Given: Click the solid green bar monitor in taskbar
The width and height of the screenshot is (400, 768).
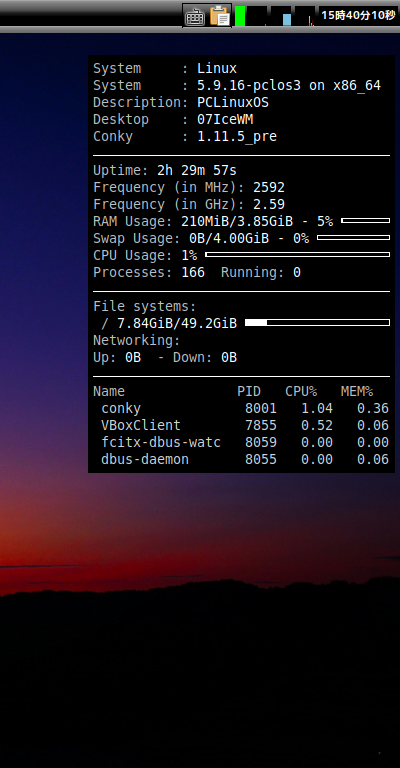Looking at the screenshot, I should (x=240, y=16).
